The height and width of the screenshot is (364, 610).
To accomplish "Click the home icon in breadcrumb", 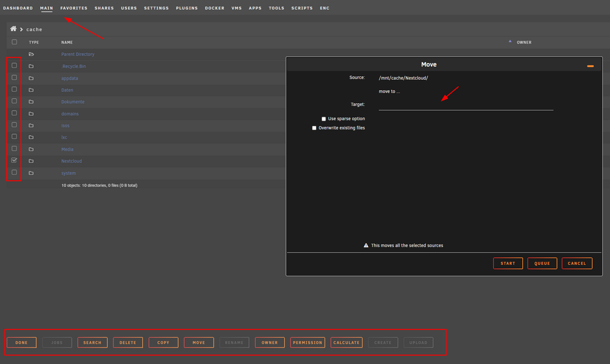I will pyautogui.click(x=13, y=29).
